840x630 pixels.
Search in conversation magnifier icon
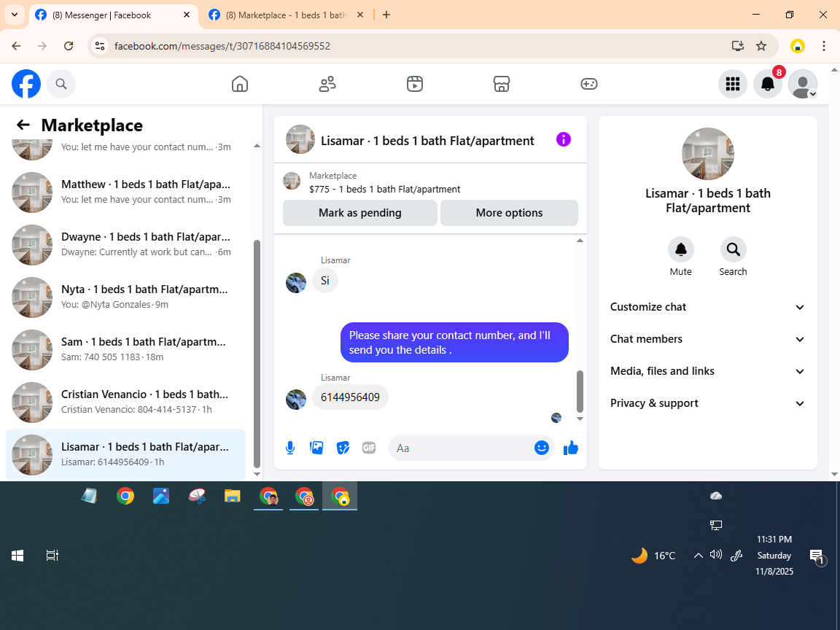point(733,249)
